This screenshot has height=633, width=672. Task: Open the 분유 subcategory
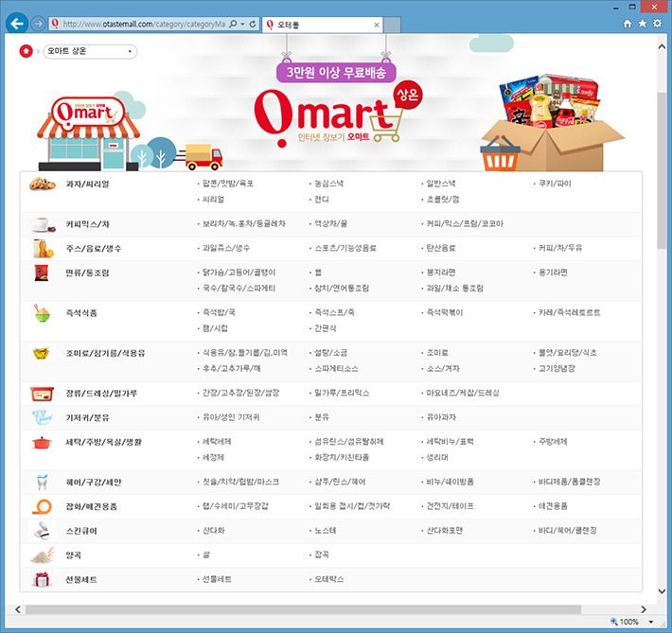[x=322, y=417]
